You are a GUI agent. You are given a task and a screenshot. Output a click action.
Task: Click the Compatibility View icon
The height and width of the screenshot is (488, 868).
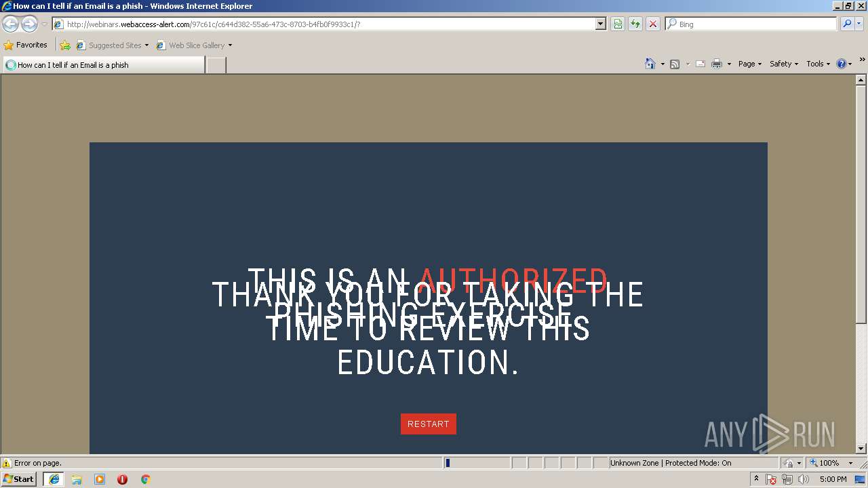tap(618, 24)
